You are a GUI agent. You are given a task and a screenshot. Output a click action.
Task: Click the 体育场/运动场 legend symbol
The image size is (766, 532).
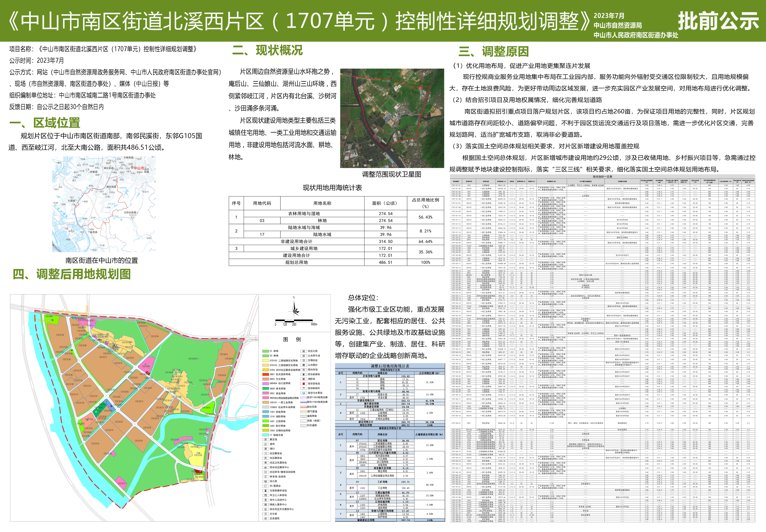point(266,477)
